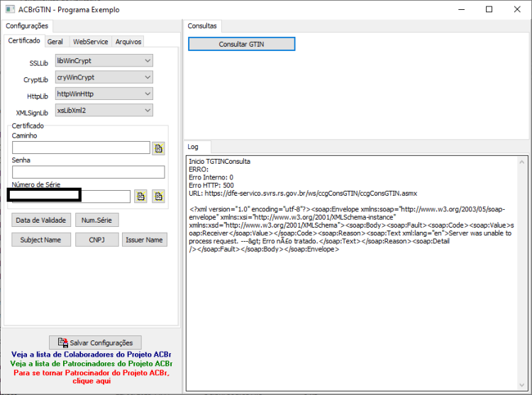Open the XMLSignLib dropdown showing xsLibXml2
The image size is (532, 395).
(104, 111)
